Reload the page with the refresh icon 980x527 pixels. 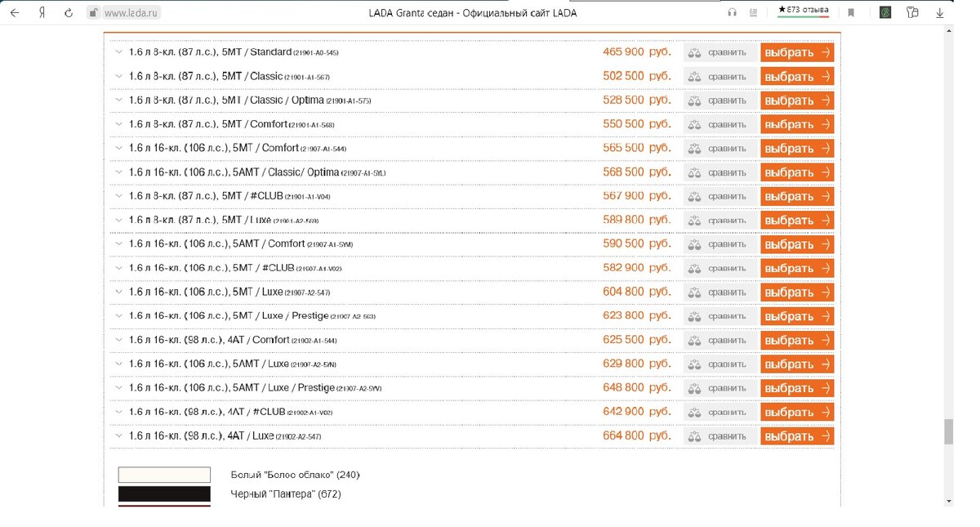(x=69, y=13)
